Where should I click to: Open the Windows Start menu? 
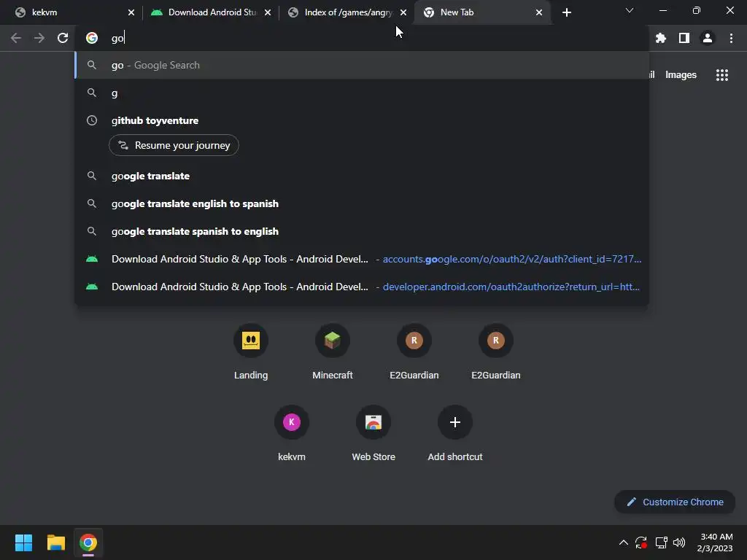pyautogui.click(x=23, y=542)
